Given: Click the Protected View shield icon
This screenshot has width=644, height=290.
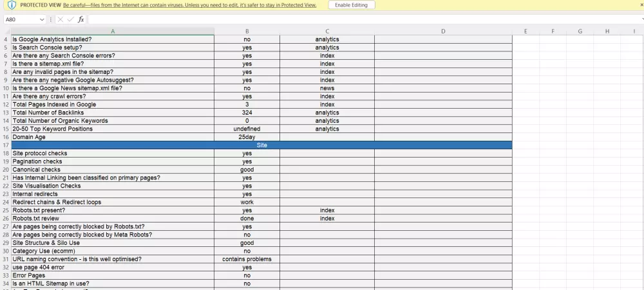Looking at the screenshot, I should coord(12,5).
